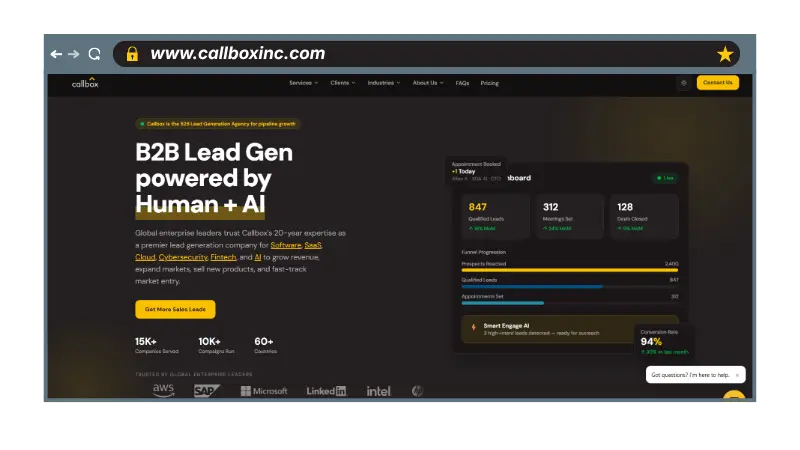Image resolution: width=800 pixels, height=450 pixels.
Task: Click the Appointment Booked +1 Today popup
Action: tap(477, 171)
